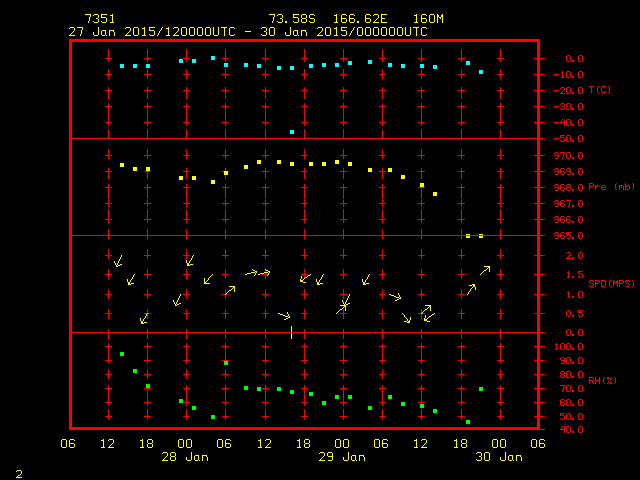The height and width of the screenshot is (480, 640).
Task: Select the highest green humidity point near 95%
Action: [x=122, y=354]
